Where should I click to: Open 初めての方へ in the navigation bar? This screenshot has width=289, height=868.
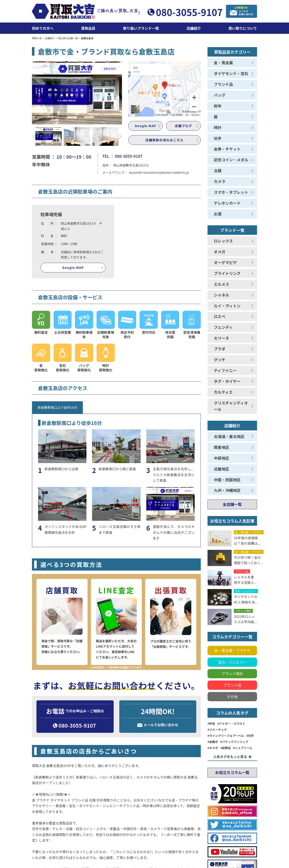(x=43, y=28)
